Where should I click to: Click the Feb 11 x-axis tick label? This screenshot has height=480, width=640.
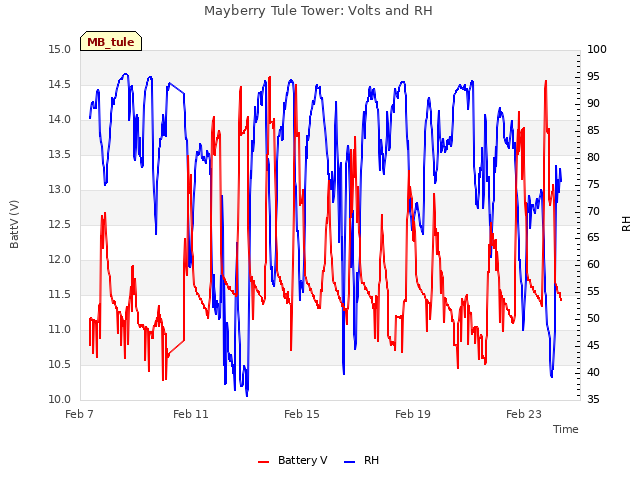click(191, 414)
